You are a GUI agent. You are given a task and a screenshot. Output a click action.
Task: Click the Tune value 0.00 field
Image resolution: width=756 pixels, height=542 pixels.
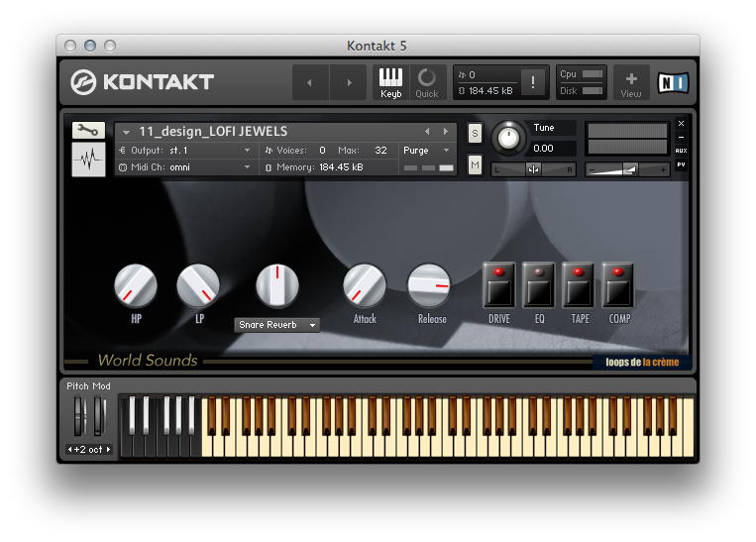(x=552, y=149)
